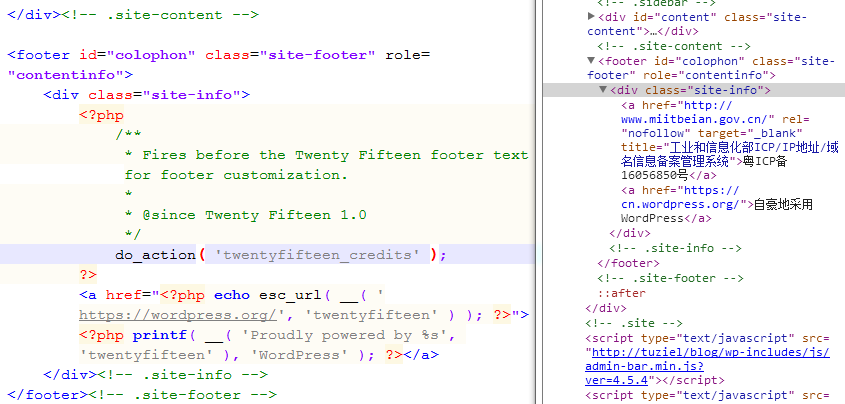Click the opening <?php tag above the comment
The width and height of the screenshot is (845, 404).
(101, 115)
